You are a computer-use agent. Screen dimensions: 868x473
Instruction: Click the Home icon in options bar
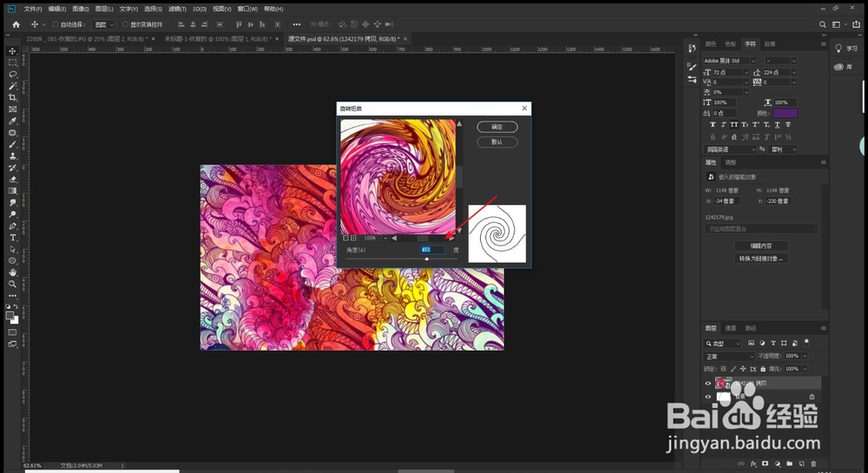click(16, 24)
